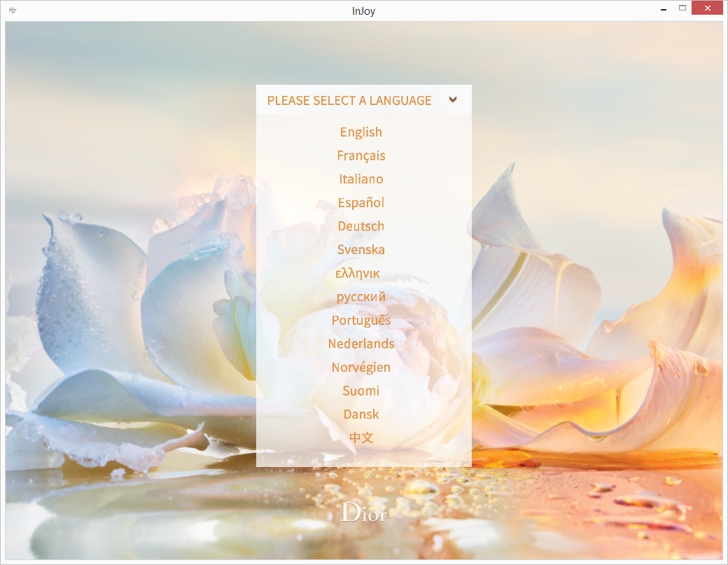This screenshot has width=728, height=565.
Task: Choose the Chinese 中文 option
Action: point(360,438)
